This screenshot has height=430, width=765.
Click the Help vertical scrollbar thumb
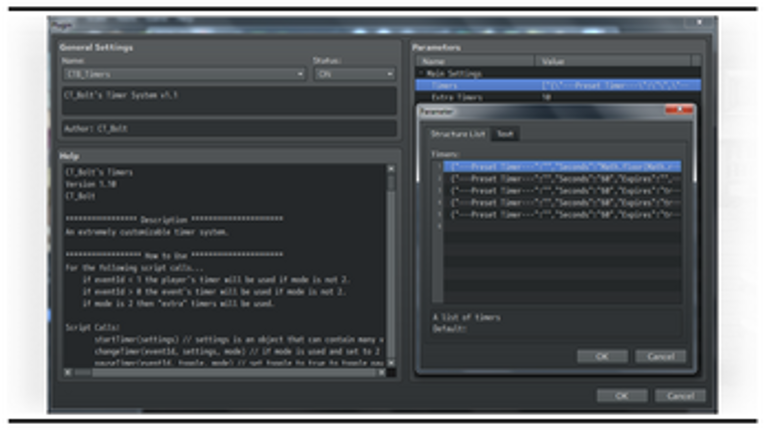point(391,184)
